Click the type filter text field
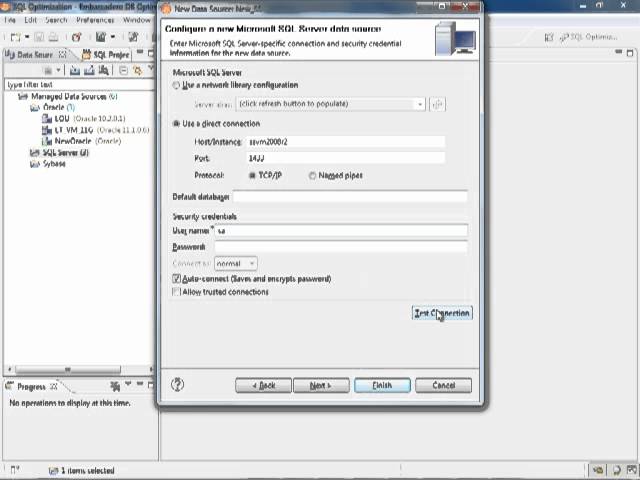Screen dimensions: 640x480 click(x=79, y=84)
